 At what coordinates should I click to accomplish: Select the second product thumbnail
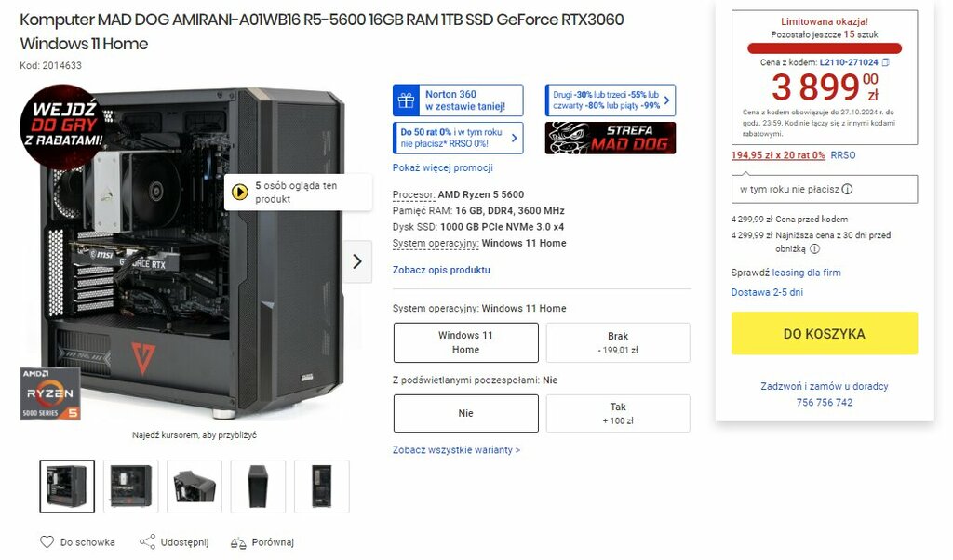pos(130,487)
